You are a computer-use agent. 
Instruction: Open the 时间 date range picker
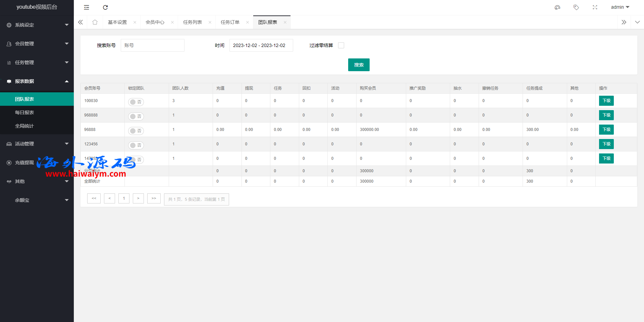point(261,45)
